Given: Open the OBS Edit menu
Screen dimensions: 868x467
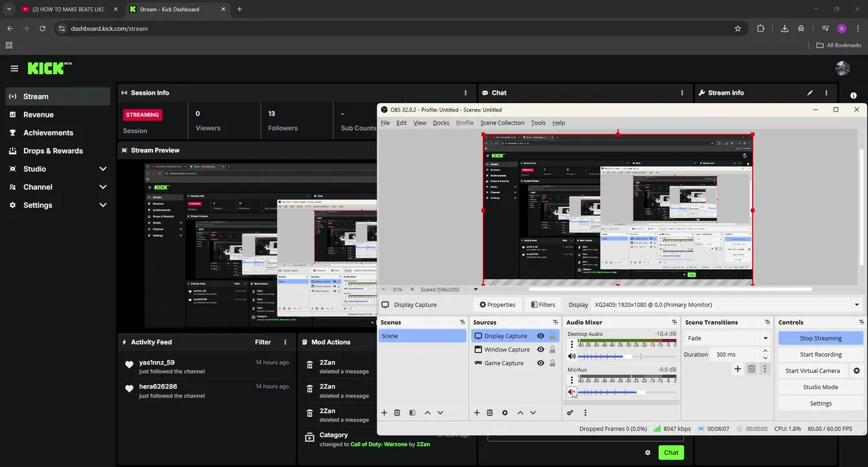Looking at the screenshot, I should click(x=401, y=123).
